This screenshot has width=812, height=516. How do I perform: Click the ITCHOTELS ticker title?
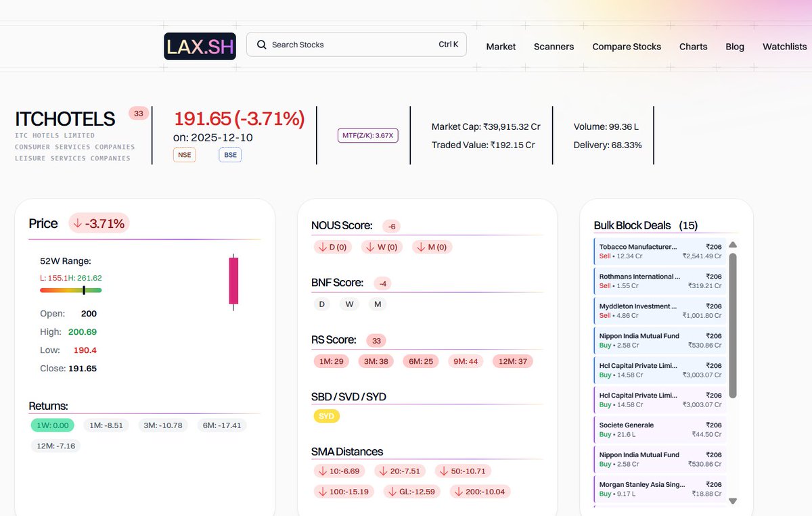(x=65, y=119)
